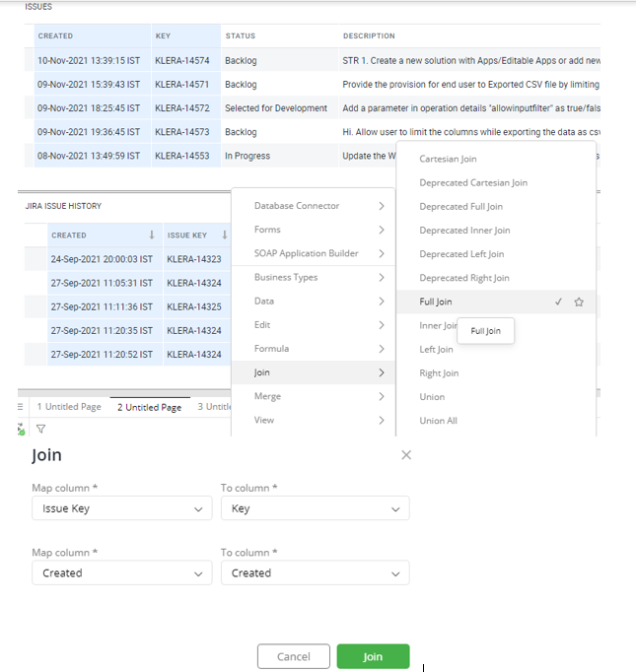The image size is (636, 672).
Task: Select Inner Join from the submenu
Action: point(438,326)
